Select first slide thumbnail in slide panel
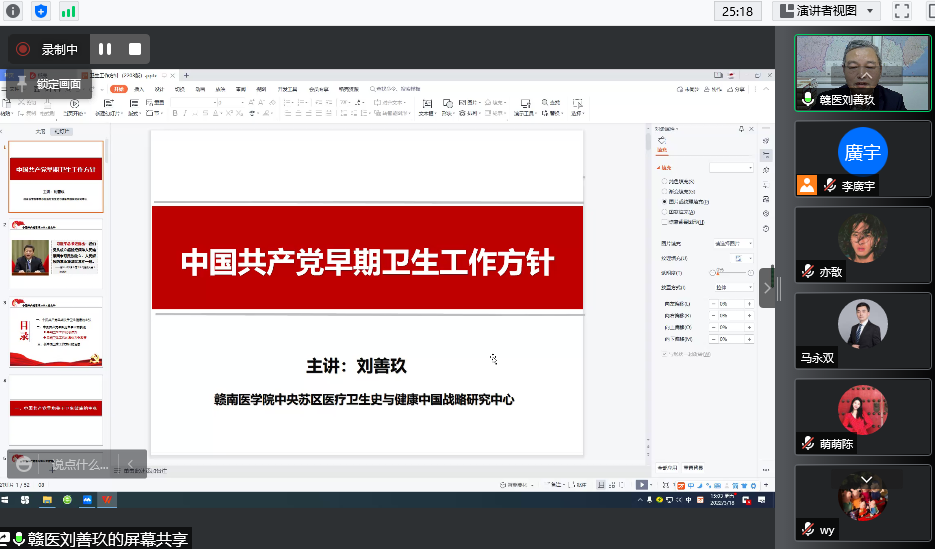 coord(56,176)
